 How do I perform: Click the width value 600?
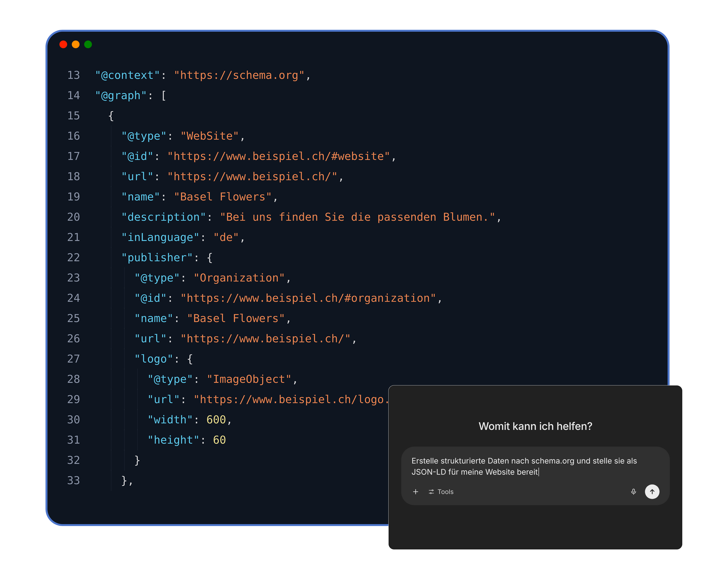click(216, 419)
